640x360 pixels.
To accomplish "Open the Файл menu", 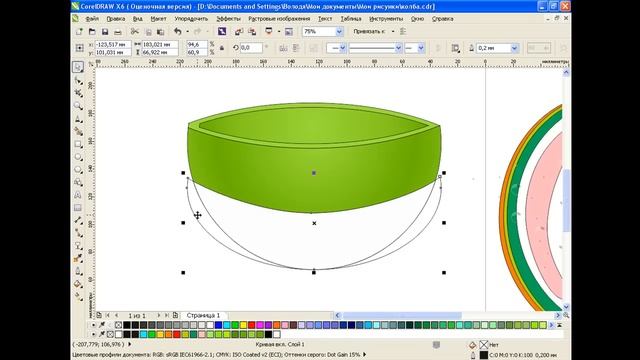I will click(92, 19).
